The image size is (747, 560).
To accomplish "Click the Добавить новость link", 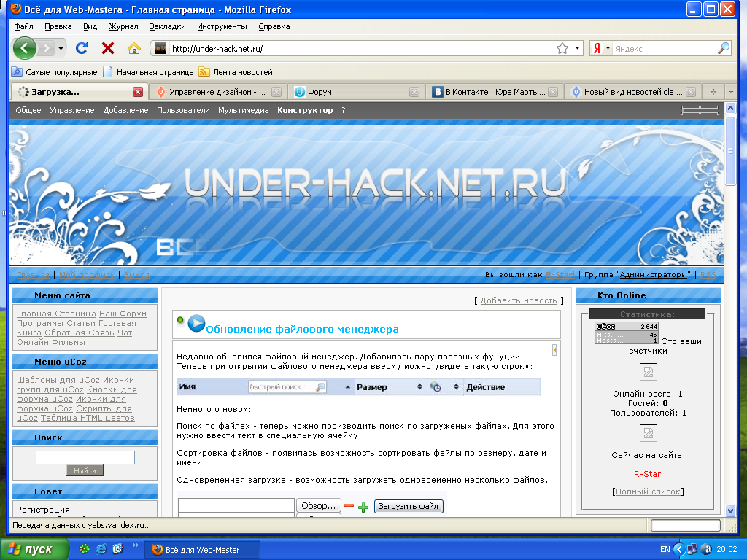I will point(519,300).
